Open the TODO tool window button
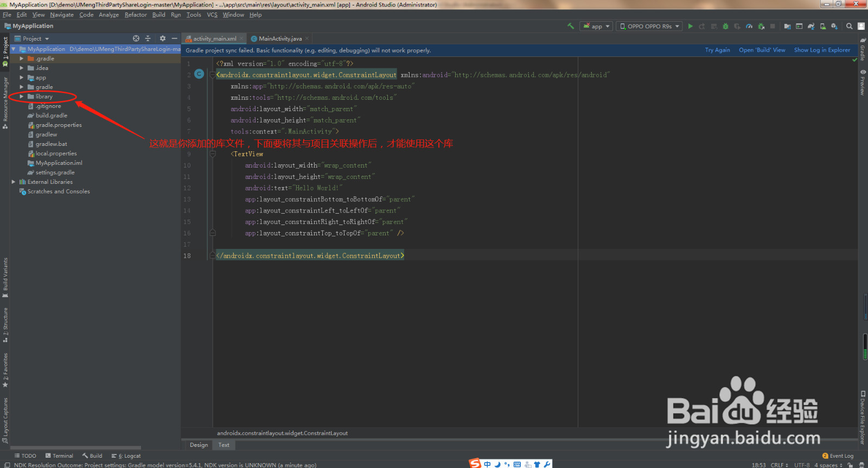 (x=25, y=456)
